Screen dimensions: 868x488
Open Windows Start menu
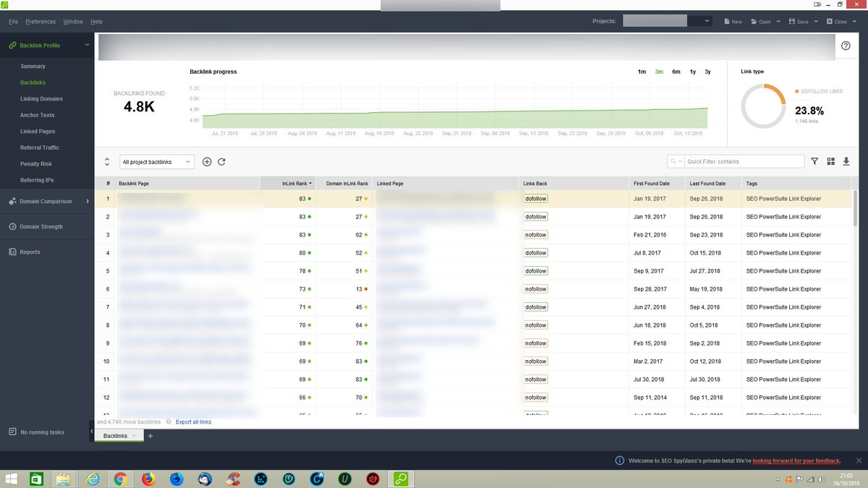pyautogui.click(x=12, y=479)
